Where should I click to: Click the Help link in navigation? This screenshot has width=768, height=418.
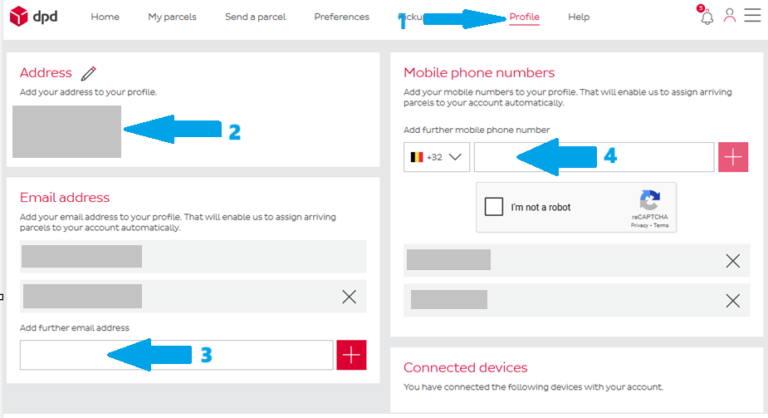(578, 17)
